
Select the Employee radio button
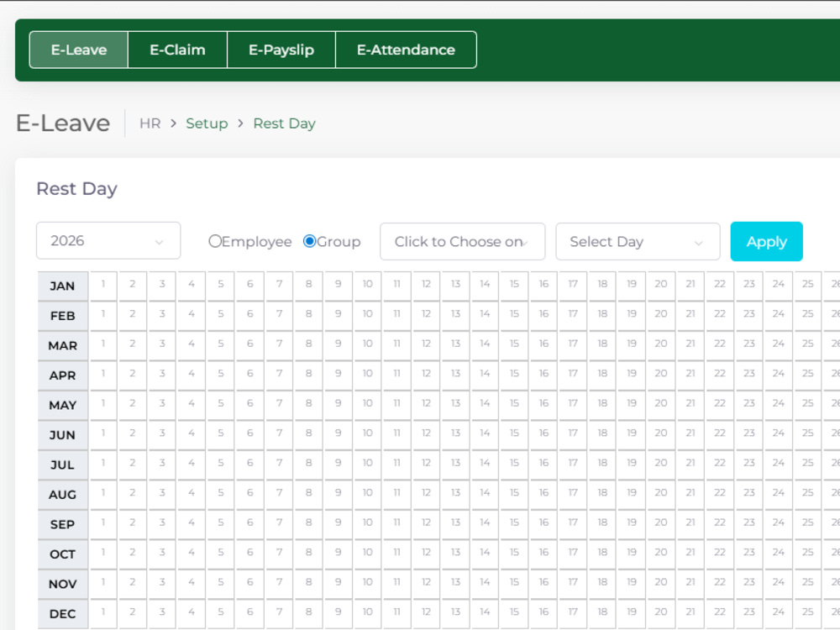(x=215, y=241)
